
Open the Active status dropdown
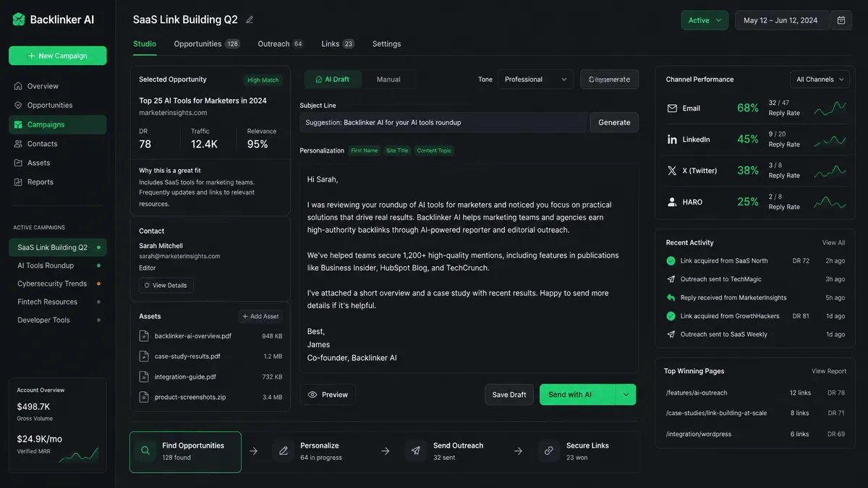(x=705, y=20)
